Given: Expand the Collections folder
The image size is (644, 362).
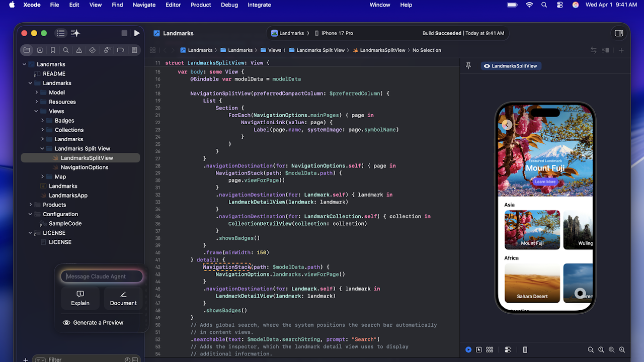Looking at the screenshot, I should (43, 130).
